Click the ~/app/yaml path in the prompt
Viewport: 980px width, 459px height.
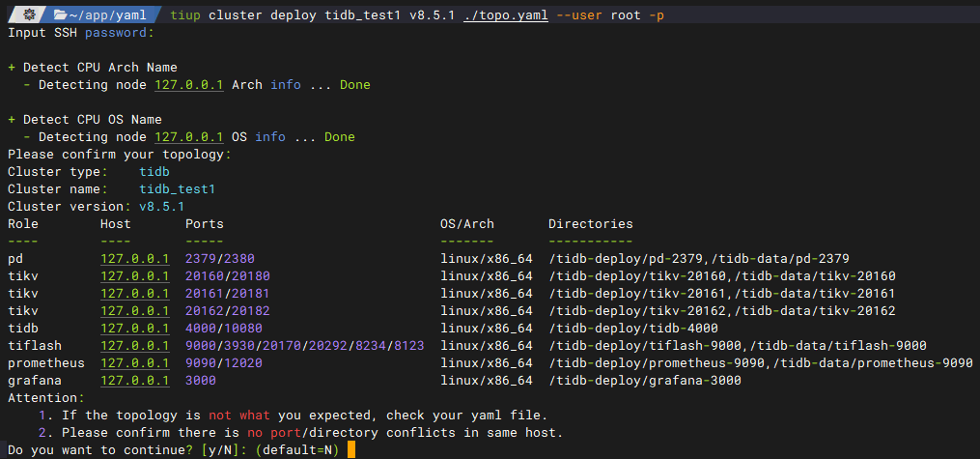(107, 15)
